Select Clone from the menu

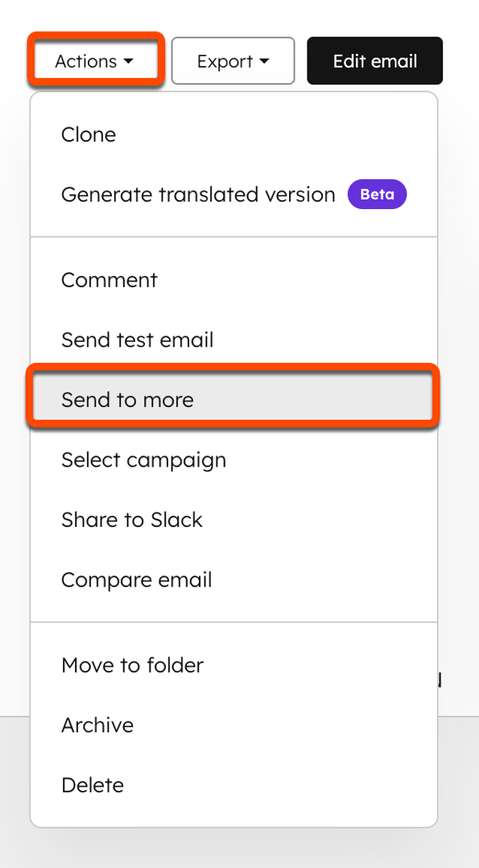pos(89,134)
